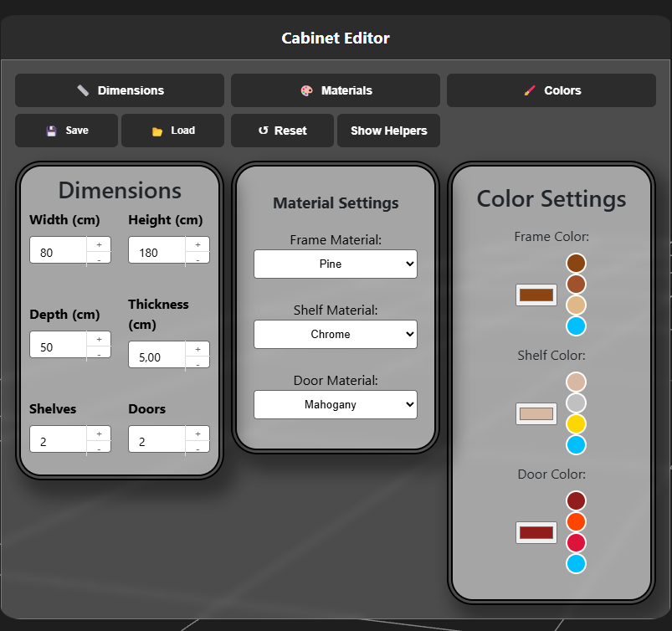Open the Door Material dropdown
The image size is (672, 631).
point(336,405)
